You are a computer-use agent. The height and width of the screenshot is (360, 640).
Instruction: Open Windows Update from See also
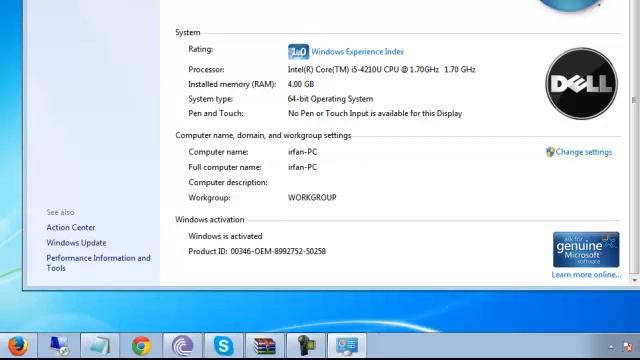pos(76,243)
